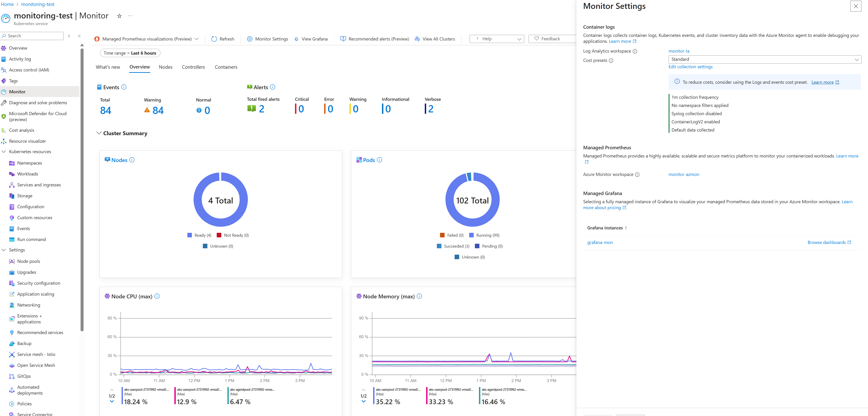This screenshot has height=416, width=868.
Task: Click the Events info icon
Action: [x=124, y=87]
